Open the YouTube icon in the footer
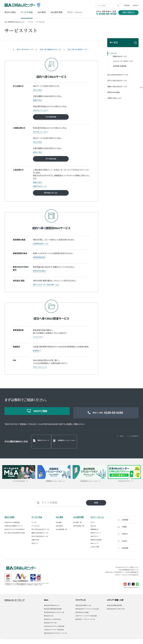This screenshot has height=644, width=143. pos(125,584)
